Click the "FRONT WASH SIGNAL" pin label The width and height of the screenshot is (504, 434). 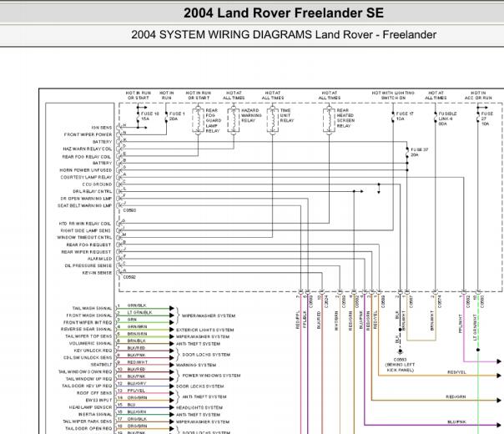pos(89,315)
